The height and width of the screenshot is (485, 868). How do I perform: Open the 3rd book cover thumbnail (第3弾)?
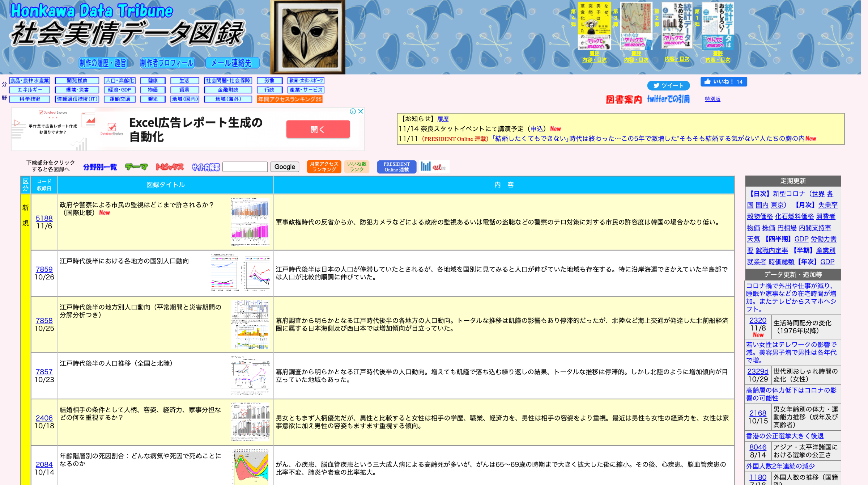636,26
